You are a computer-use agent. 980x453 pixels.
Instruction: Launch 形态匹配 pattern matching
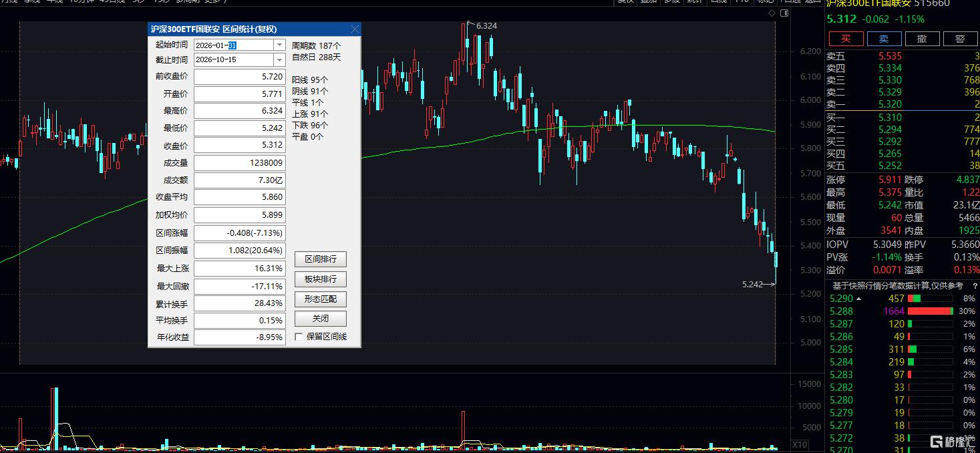pyautogui.click(x=321, y=299)
